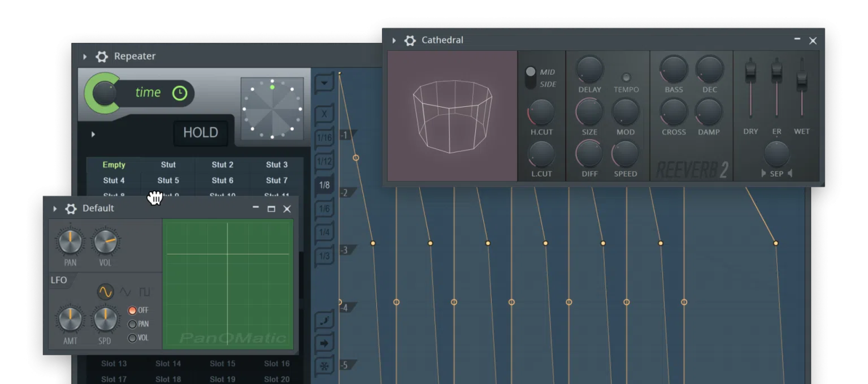Click the snowflake freeze icon in Repeater
Viewport: 868px width, 384px height.
(x=324, y=366)
